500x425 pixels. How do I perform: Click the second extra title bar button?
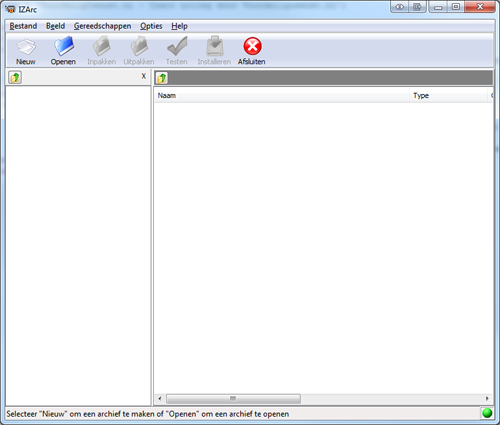tap(417, 7)
